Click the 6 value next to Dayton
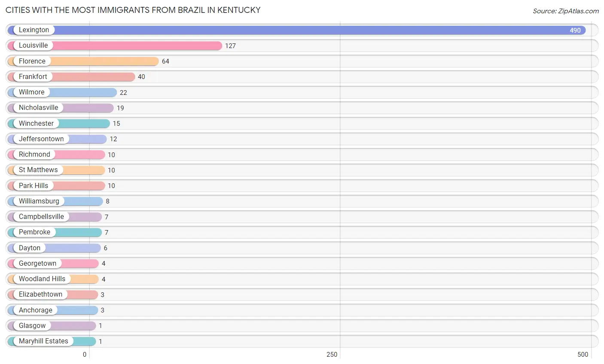Screen dimensions: 604x364 105,248
